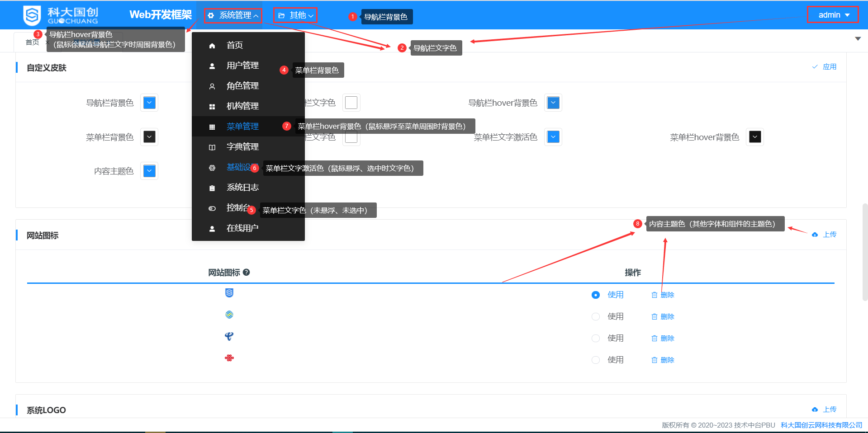The height and width of the screenshot is (433, 868).
Task: Click the help icon beside 网站图标 header
Action: pyautogui.click(x=247, y=272)
